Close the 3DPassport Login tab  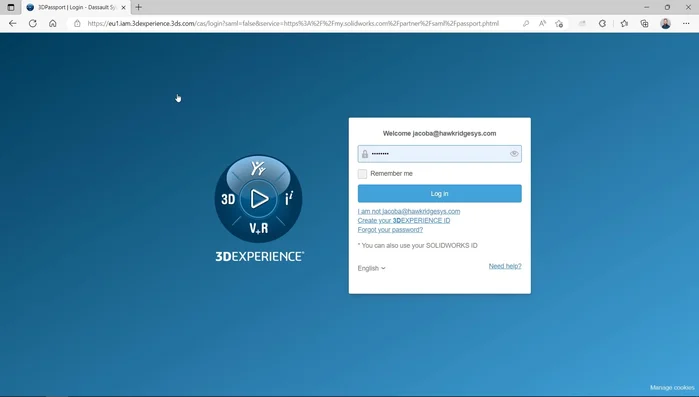[x=123, y=8]
